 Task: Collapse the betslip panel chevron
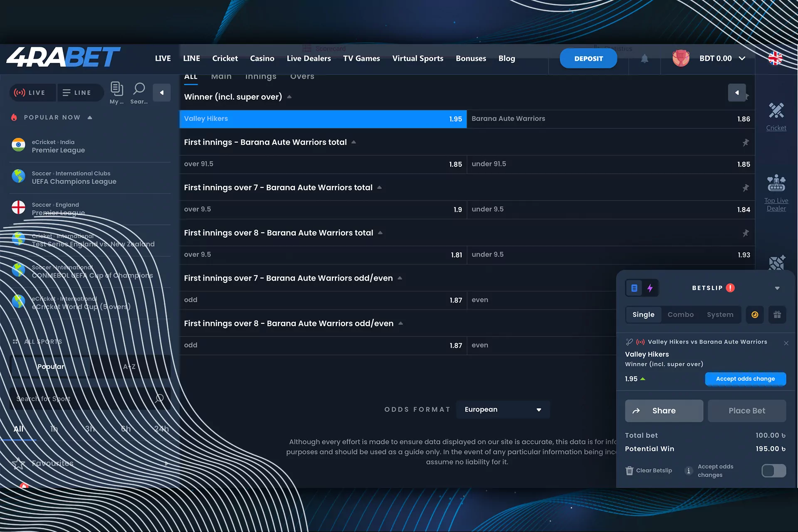click(777, 288)
